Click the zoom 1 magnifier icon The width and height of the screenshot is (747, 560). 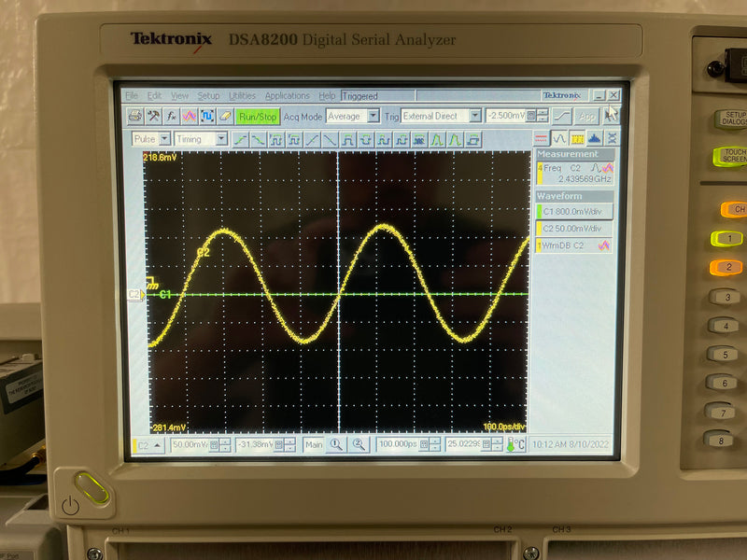(x=336, y=445)
